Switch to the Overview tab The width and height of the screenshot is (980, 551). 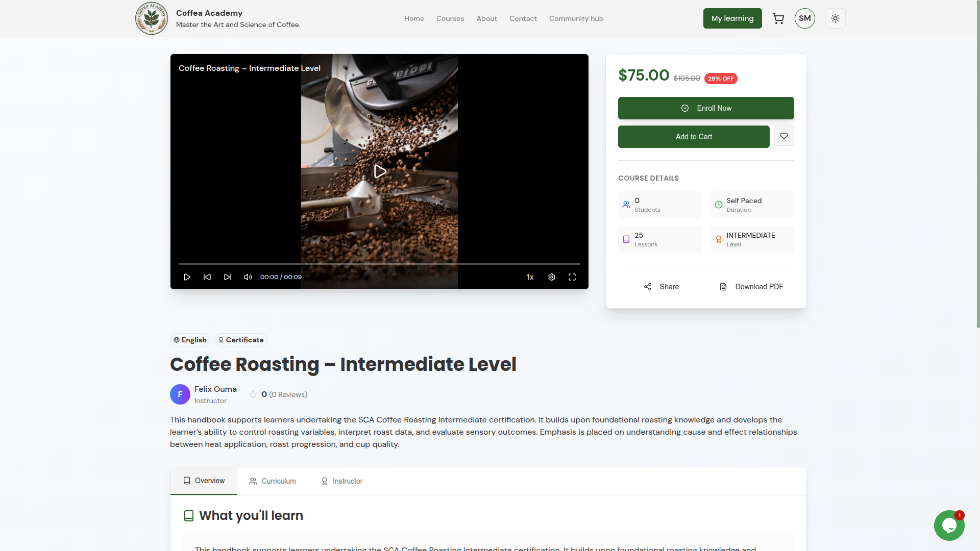pyautogui.click(x=204, y=481)
